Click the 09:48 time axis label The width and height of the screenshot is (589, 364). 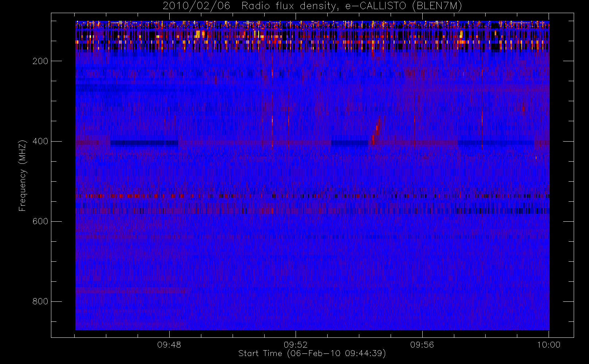169,345
